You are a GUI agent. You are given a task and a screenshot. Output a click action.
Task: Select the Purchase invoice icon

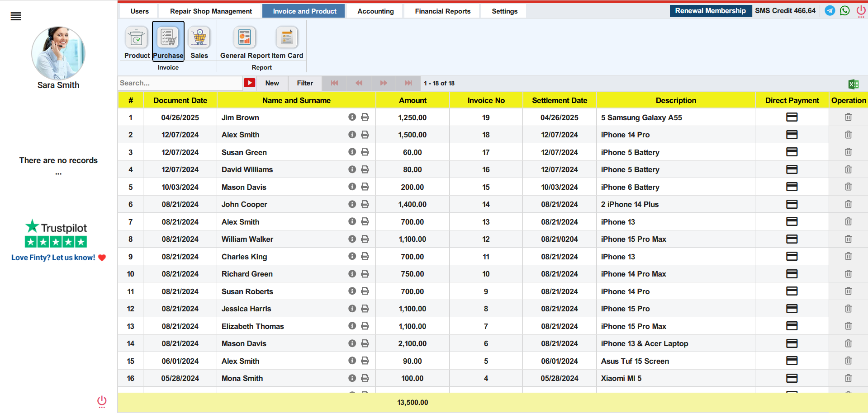pyautogui.click(x=168, y=41)
